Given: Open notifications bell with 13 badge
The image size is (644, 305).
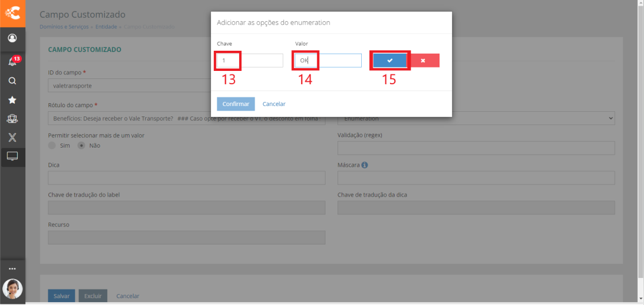Looking at the screenshot, I should pos(12,62).
